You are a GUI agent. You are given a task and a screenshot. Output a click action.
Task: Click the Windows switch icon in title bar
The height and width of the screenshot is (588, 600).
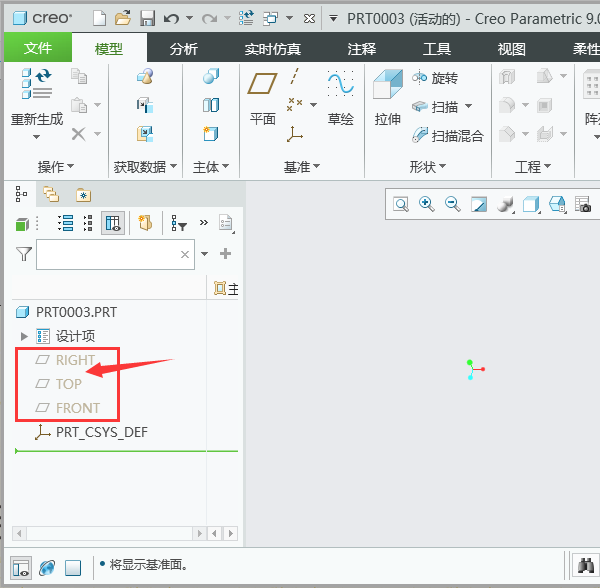click(x=270, y=18)
